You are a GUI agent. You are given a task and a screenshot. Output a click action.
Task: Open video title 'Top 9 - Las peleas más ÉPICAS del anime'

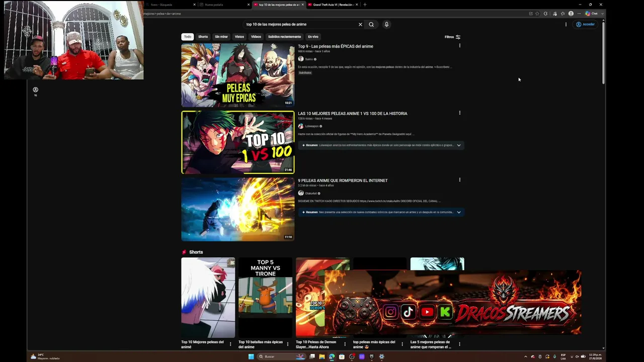[x=336, y=46]
